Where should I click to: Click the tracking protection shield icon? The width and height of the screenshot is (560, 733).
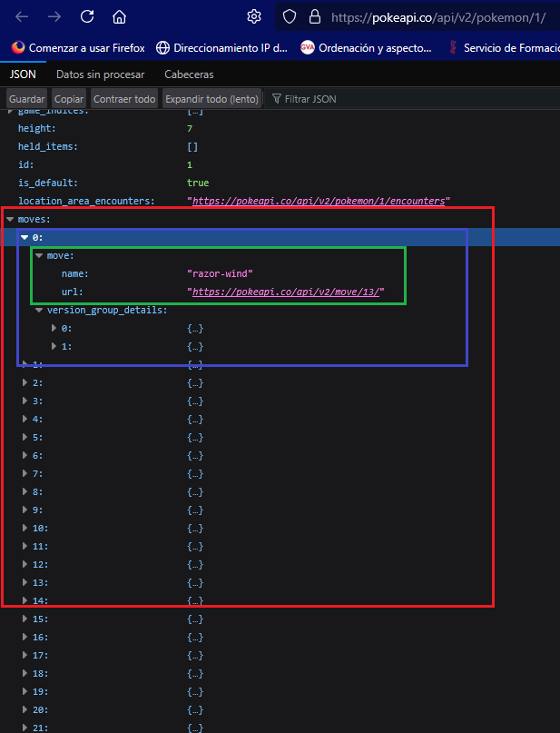pos(290,17)
